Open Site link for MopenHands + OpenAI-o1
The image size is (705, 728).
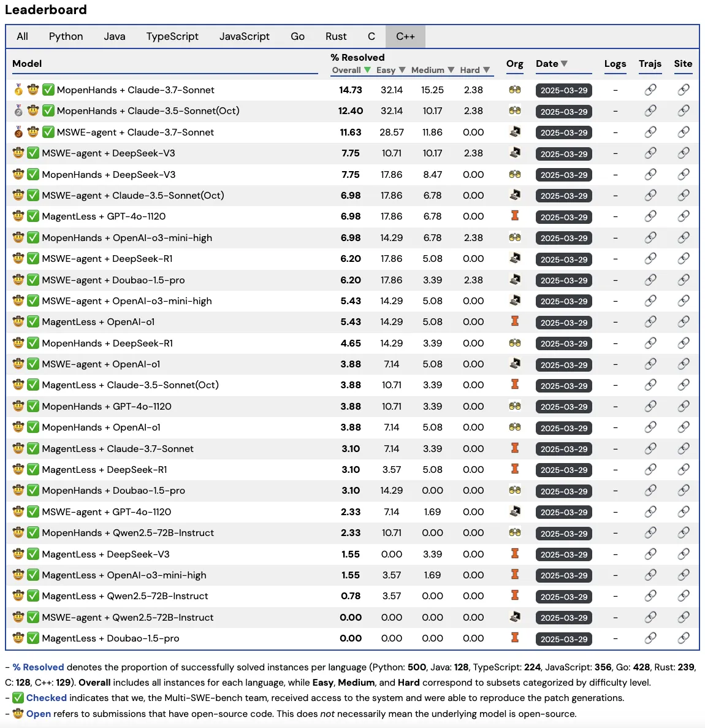[x=683, y=427]
